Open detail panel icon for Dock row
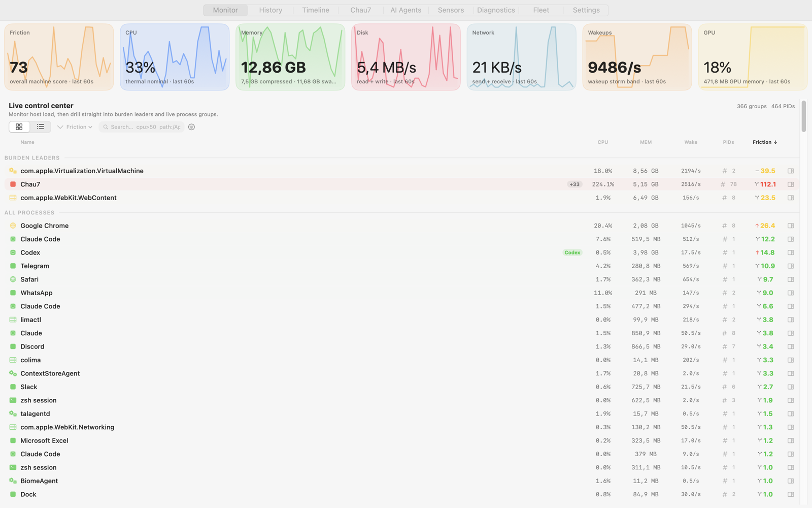812x508 pixels. click(791, 494)
